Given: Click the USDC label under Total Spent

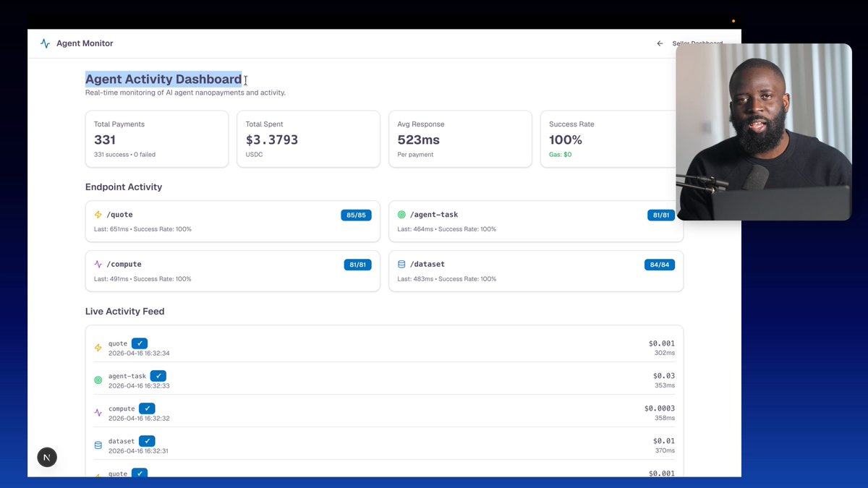Looking at the screenshot, I should (x=255, y=155).
